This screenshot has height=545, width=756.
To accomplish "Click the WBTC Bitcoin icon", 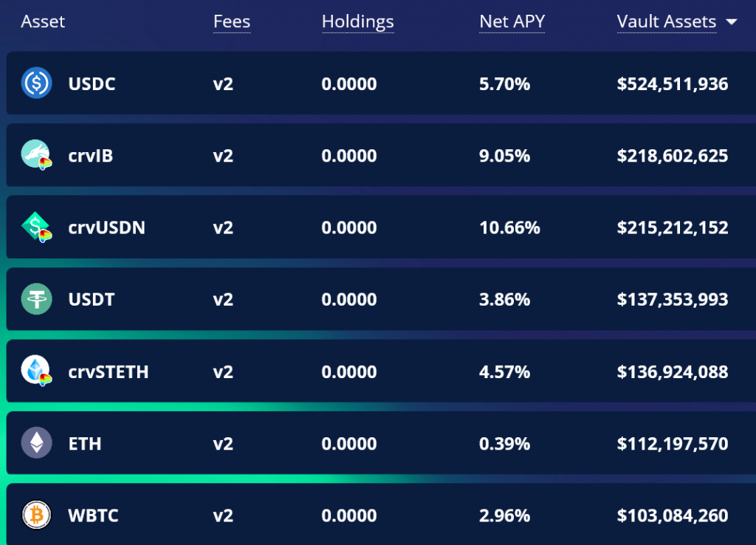I will tap(37, 515).
